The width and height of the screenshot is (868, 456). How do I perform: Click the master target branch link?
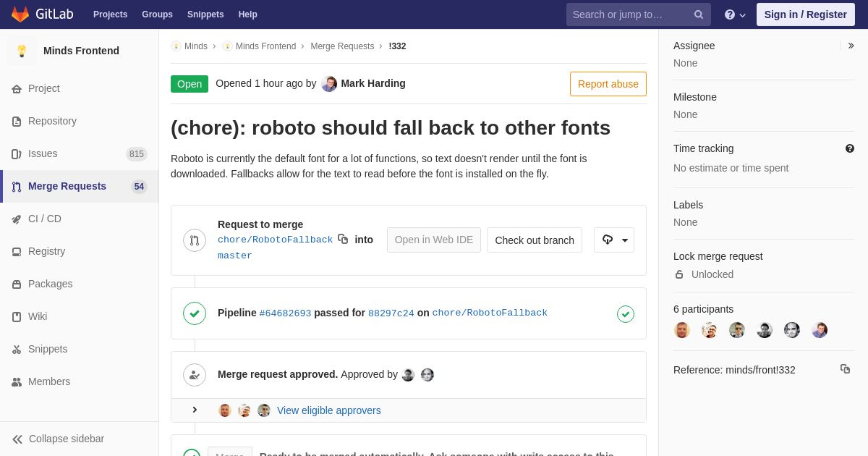click(x=235, y=256)
